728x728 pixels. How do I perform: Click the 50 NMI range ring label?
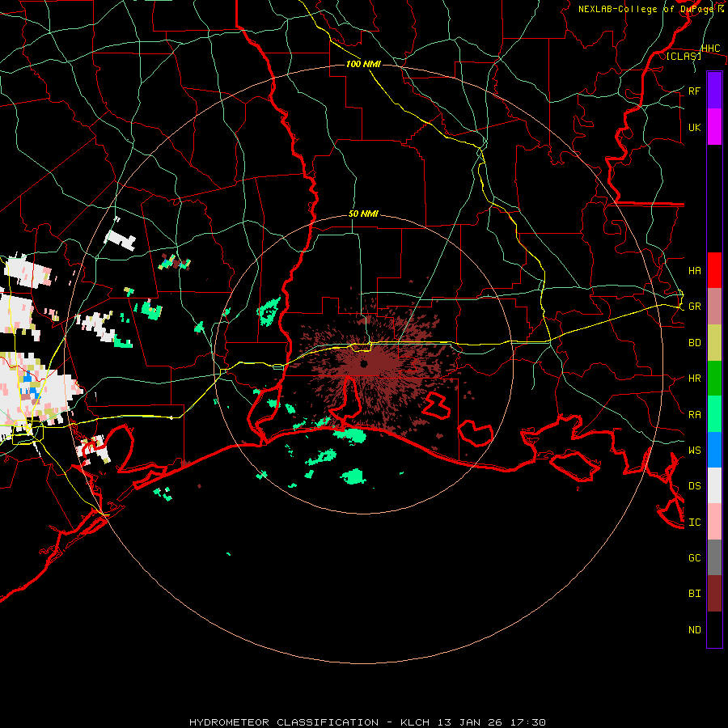tap(363, 214)
